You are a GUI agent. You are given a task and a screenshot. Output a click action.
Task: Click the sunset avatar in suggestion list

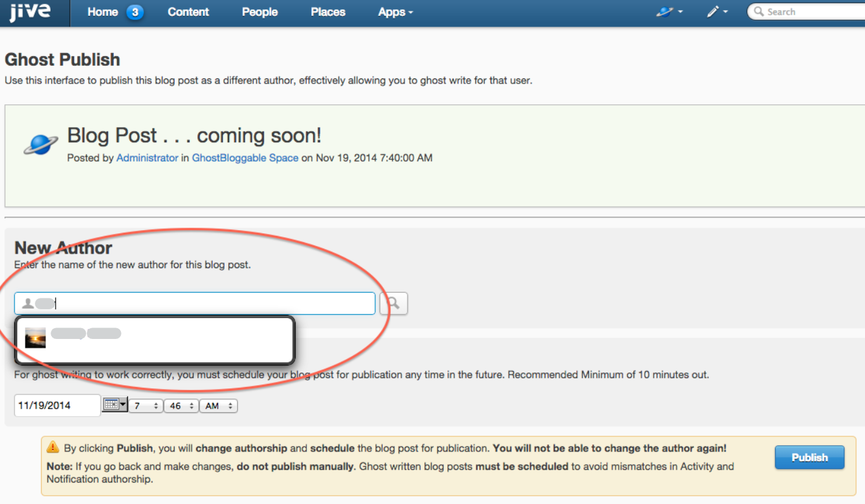click(35, 338)
